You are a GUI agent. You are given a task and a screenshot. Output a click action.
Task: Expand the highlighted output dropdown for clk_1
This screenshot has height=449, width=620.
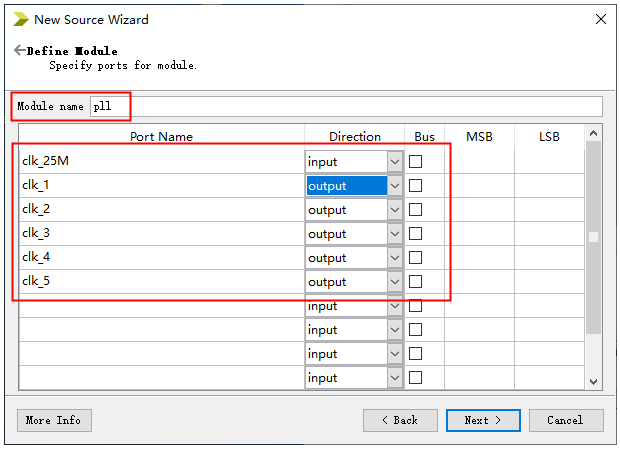394,185
